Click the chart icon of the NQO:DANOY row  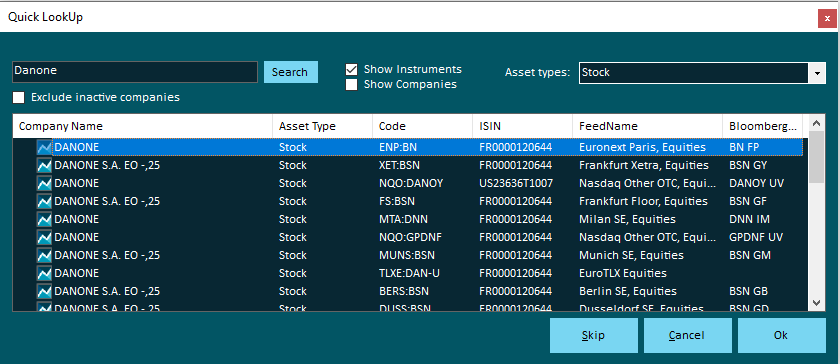44,183
